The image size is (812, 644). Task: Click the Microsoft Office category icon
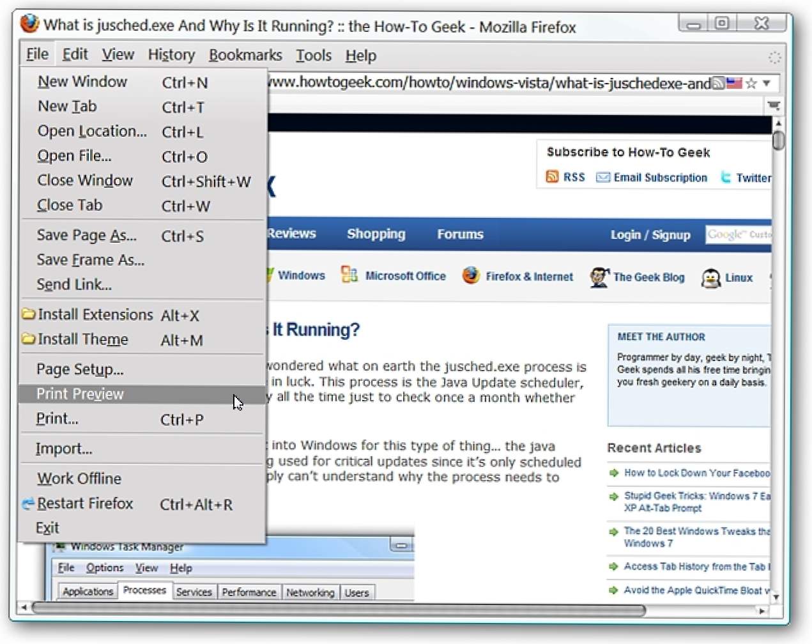349,275
